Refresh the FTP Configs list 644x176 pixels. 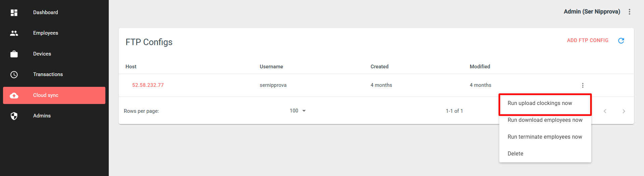(x=621, y=40)
